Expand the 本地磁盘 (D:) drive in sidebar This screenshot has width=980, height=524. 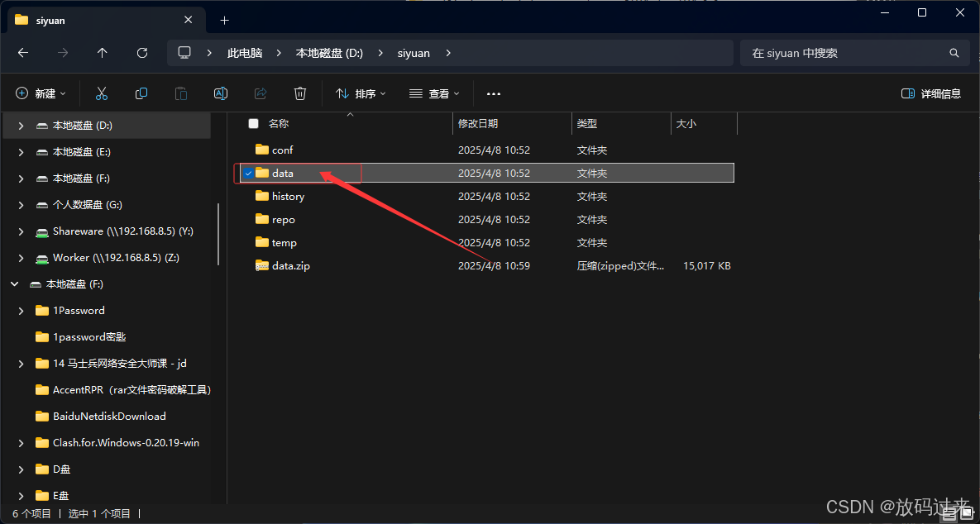19,125
